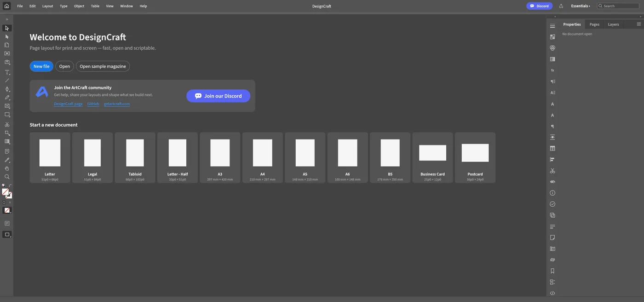
Task: Expand the right dock strip menu icon
Action: point(552,25)
